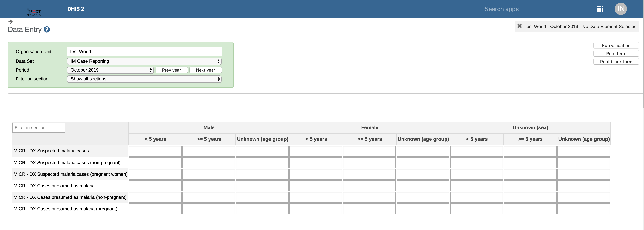Open the IN user profile avatar
644x230 pixels.
[621, 9]
